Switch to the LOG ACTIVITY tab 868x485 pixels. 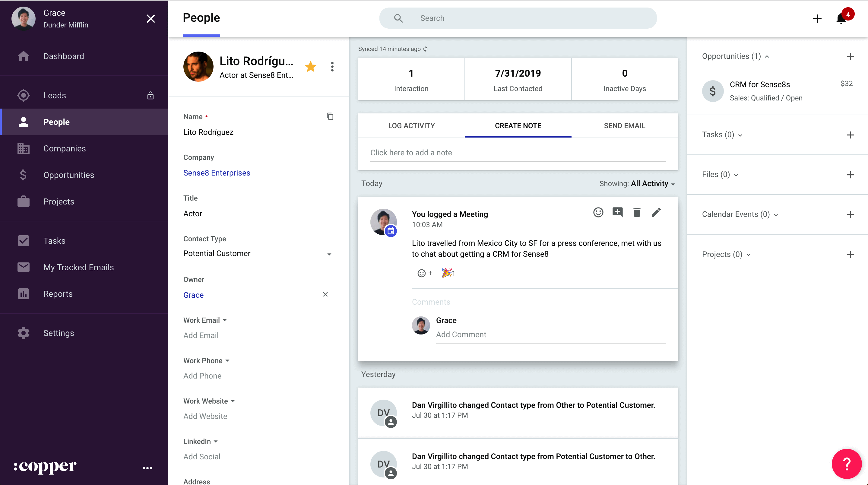coord(411,125)
